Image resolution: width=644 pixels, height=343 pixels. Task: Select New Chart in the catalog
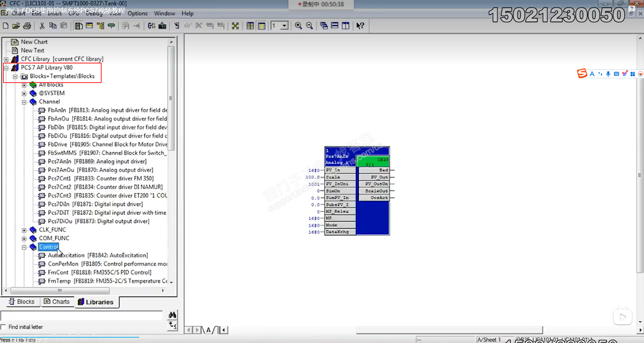click(x=34, y=42)
